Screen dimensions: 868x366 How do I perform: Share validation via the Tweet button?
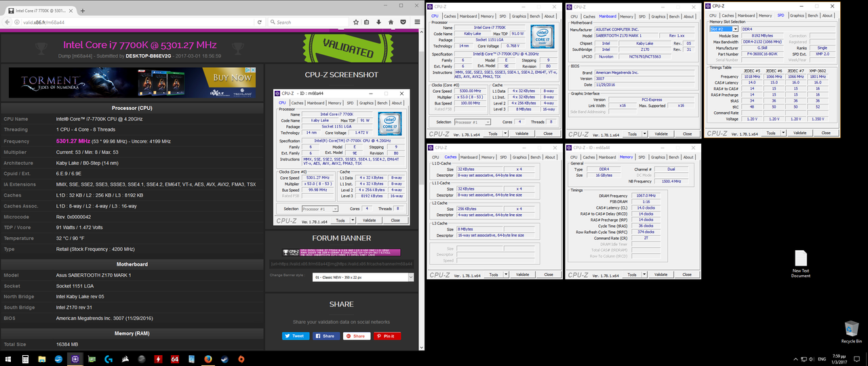[x=296, y=335]
